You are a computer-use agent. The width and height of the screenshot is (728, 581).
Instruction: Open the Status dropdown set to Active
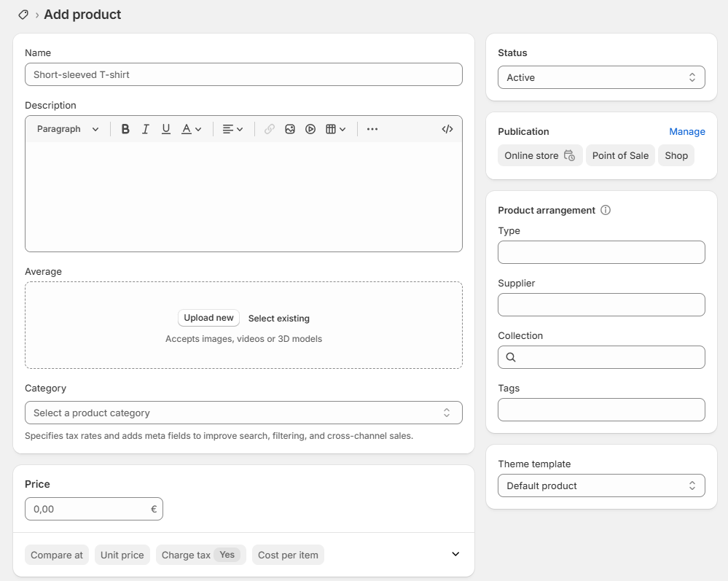601,77
